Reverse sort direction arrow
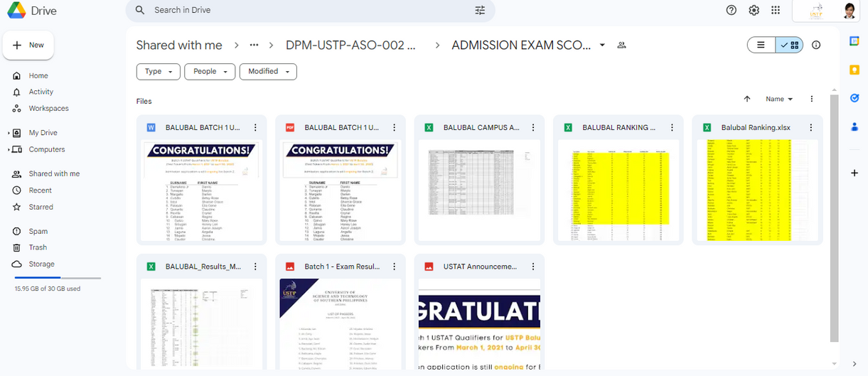Viewport: 868px width, 376px height. click(747, 99)
